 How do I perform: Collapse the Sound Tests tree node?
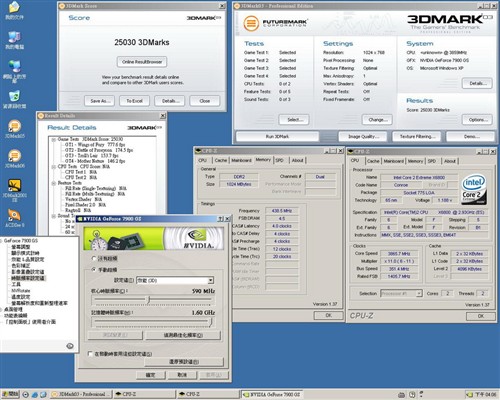pyautogui.click(x=54, y=216)
